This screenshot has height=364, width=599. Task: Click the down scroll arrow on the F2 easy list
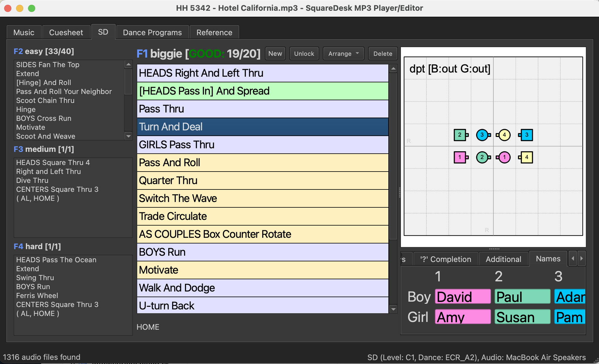[128, 136]
